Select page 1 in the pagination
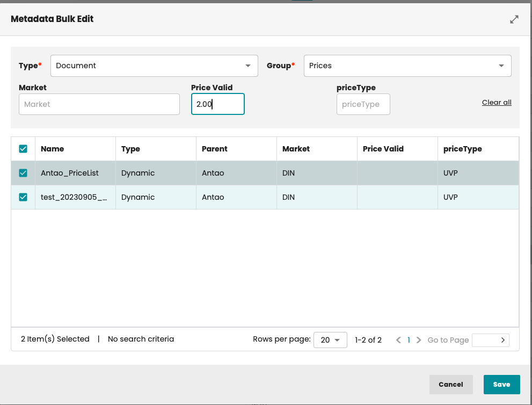The width and height of the screenshot is (532, 405). coord(409,340)
